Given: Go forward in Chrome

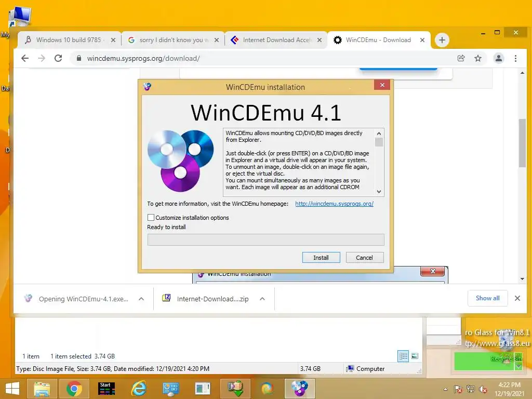Looking at the screenshot, I should pos(42,58).
